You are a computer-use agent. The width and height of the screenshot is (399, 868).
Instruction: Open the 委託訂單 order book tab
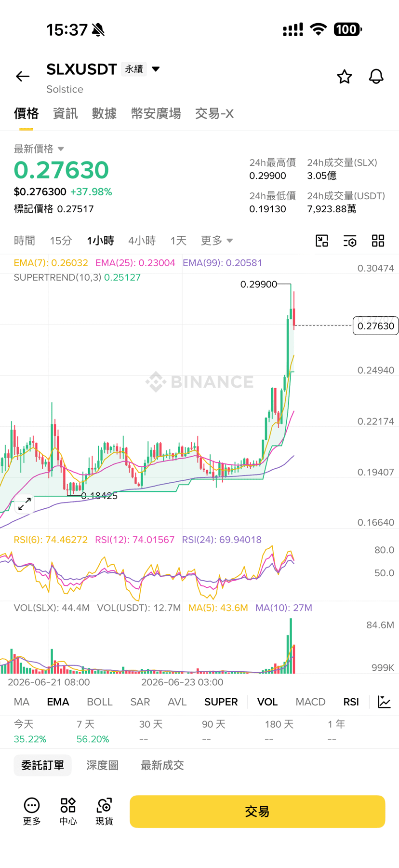click(43, 765)
